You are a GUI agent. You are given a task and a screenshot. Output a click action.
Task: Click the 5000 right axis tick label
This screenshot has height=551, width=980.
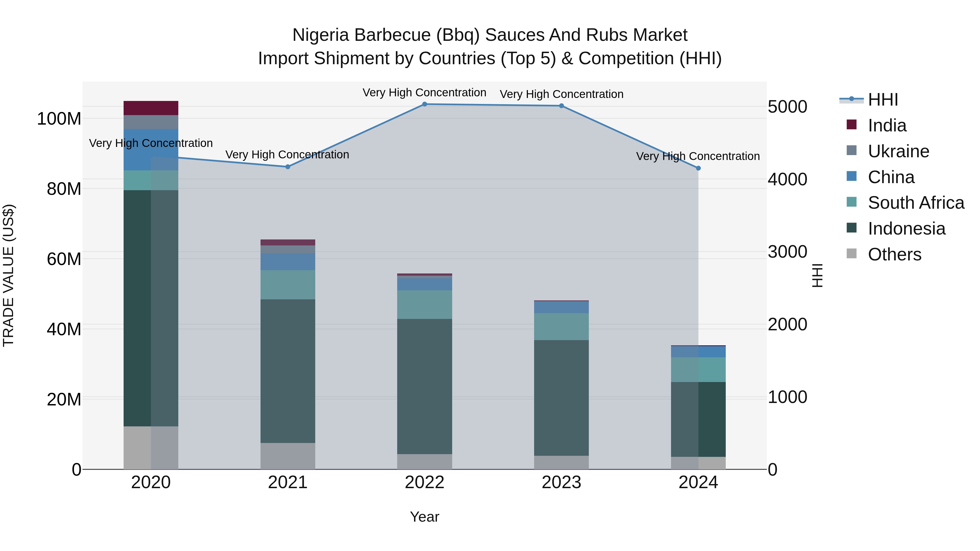coord(787,106)
